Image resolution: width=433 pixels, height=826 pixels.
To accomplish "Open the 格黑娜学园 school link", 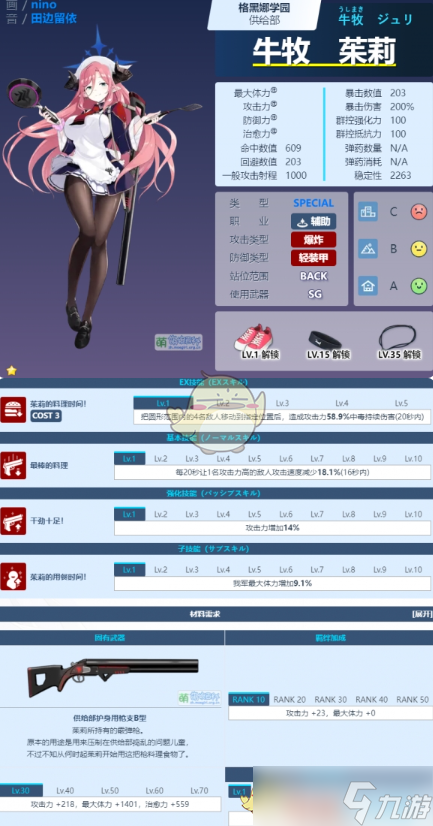I will pos(263,7).
